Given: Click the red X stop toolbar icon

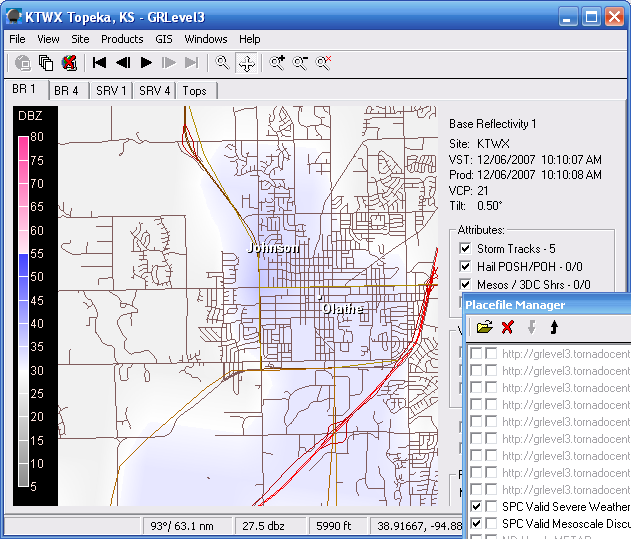Looking at the screenshot, I should click(69, 63).
